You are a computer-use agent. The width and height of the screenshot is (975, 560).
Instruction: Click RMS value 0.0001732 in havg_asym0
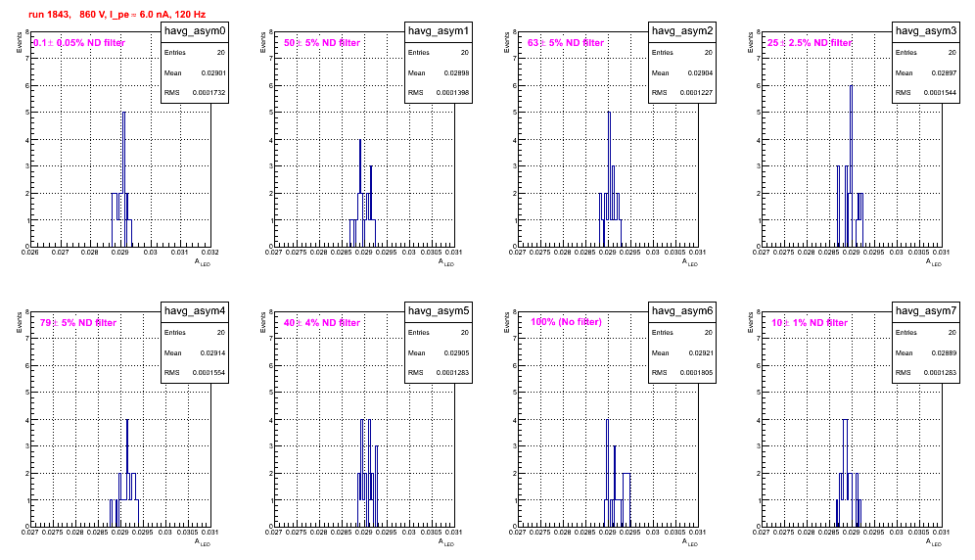coord(209,93)
